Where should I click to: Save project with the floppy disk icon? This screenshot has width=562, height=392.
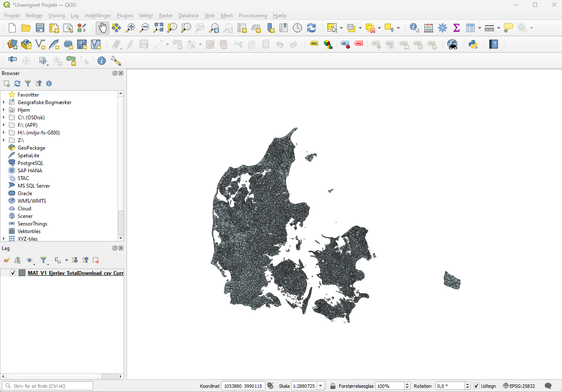[40, 28]
